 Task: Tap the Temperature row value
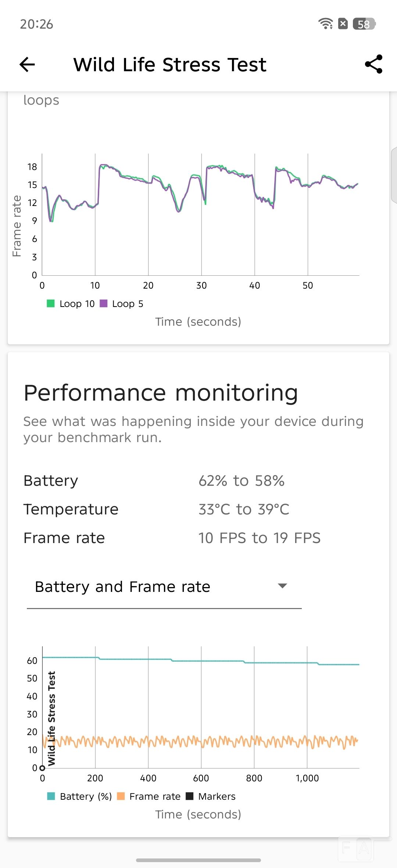(244, 509)
